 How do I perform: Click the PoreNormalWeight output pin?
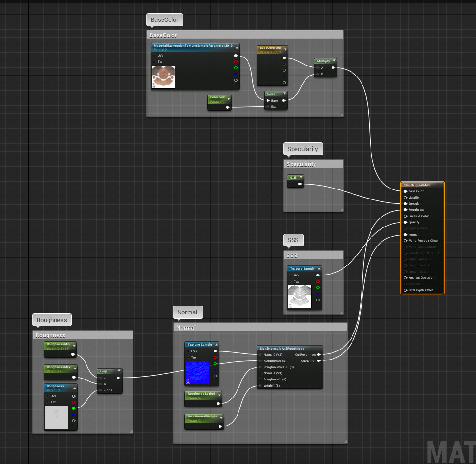click(x=220, y=426)
